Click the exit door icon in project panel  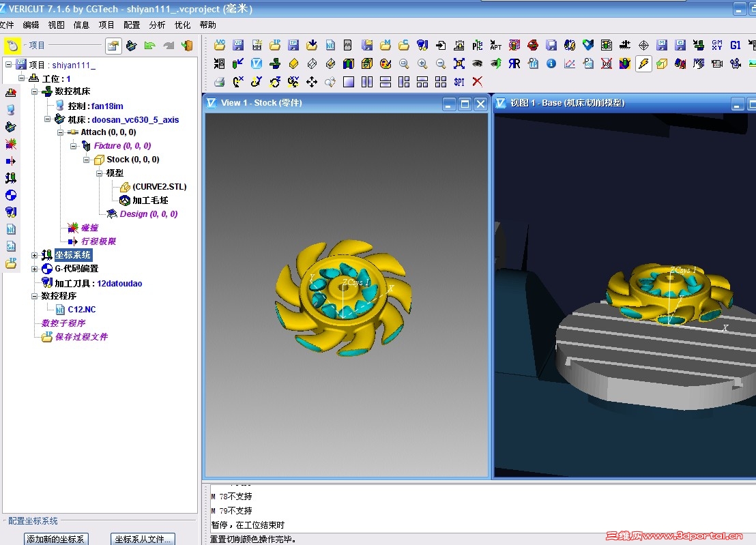pyautogui.click(x=187, y=46)
